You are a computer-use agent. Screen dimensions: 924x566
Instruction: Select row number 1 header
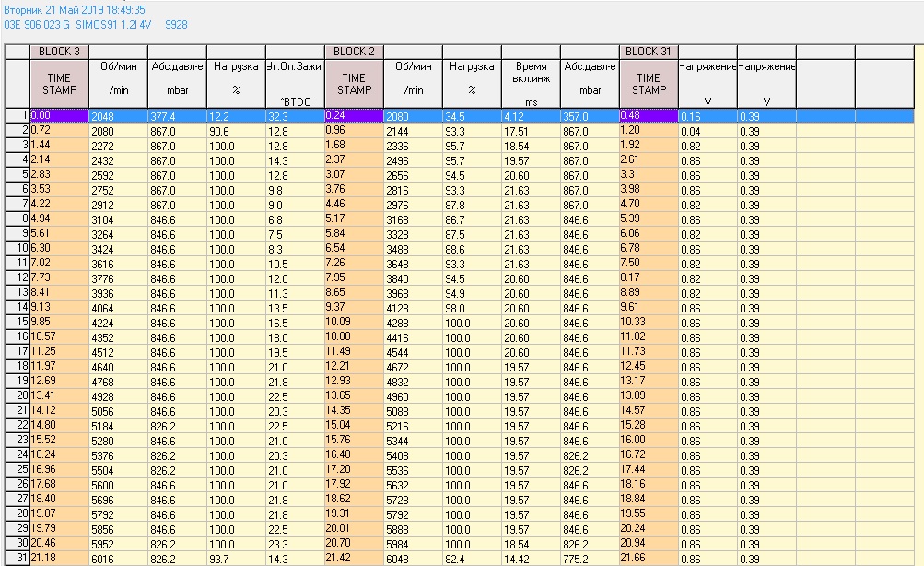pyautogui.click(x=17, y=116)
